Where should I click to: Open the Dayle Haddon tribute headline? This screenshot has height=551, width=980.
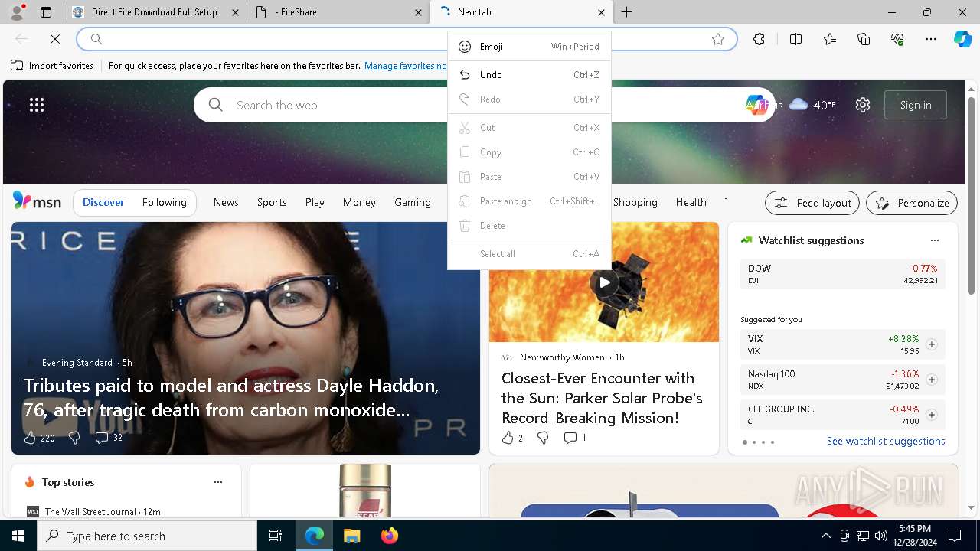tap(231, 397)
